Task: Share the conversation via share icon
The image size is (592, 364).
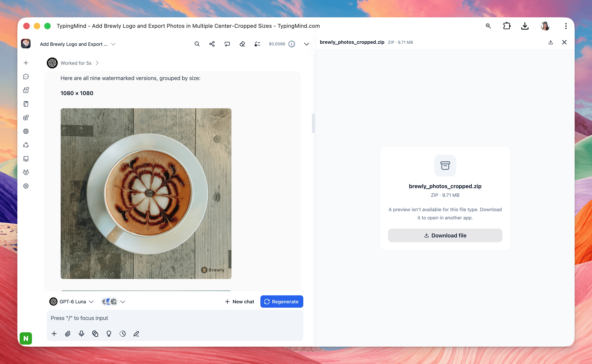Action: coord(212,44)
